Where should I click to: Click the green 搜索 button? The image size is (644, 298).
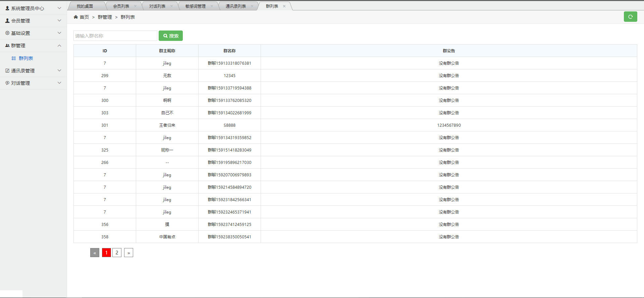pos(171,36)
